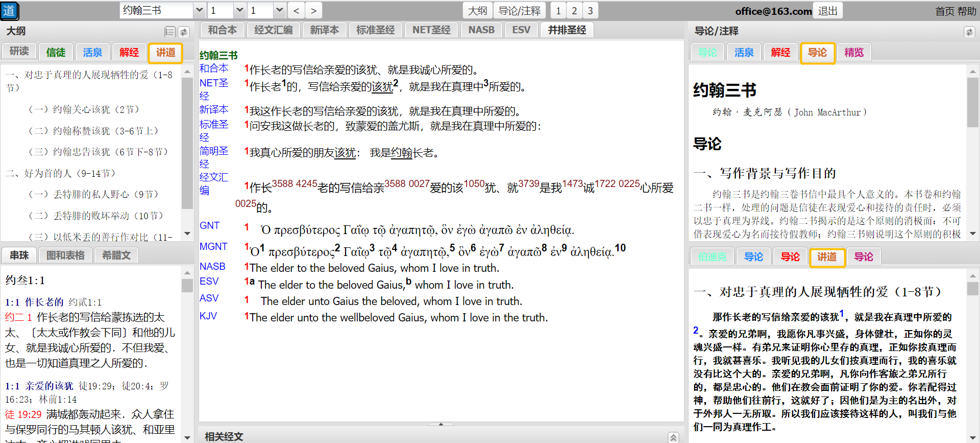The width and height of the screenshot is (980, 443).
Task: Click the 大纲 outline panel vertical scrollbar
Action: tap(187, 153)
